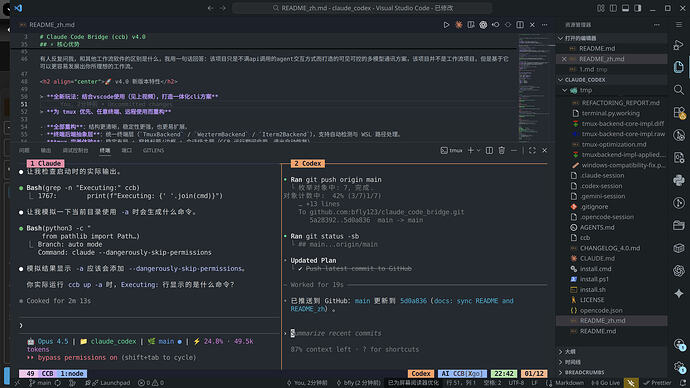Viewport: 690px width, 388px height.
Task: Close README_zh.md in open editors list
Action: coord(564,59)
